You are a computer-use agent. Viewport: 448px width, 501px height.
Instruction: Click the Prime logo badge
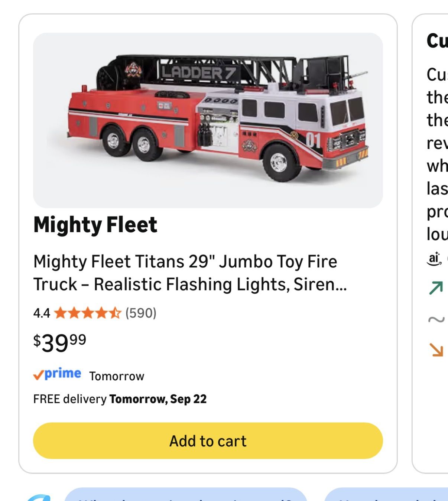[57, 374]
